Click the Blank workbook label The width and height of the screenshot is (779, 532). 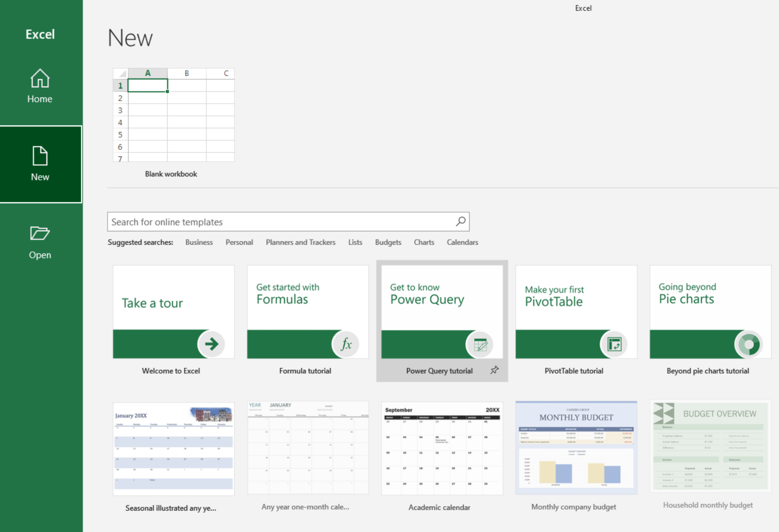[x=171, y=174]
